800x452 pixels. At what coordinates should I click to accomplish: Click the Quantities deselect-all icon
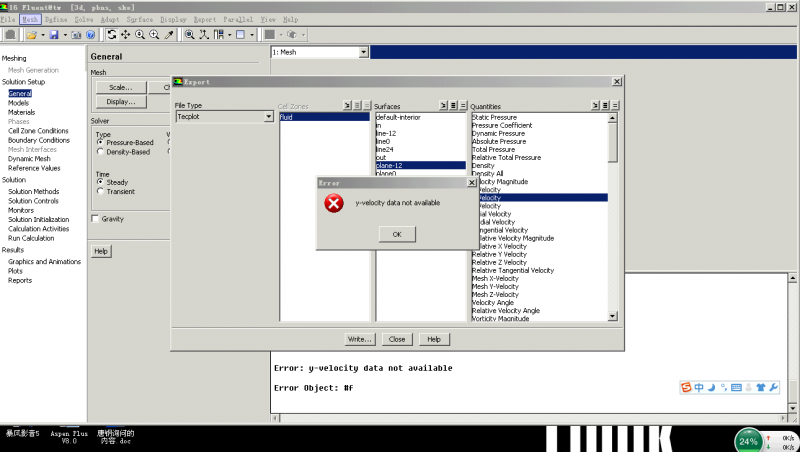[x=615, y=106]
